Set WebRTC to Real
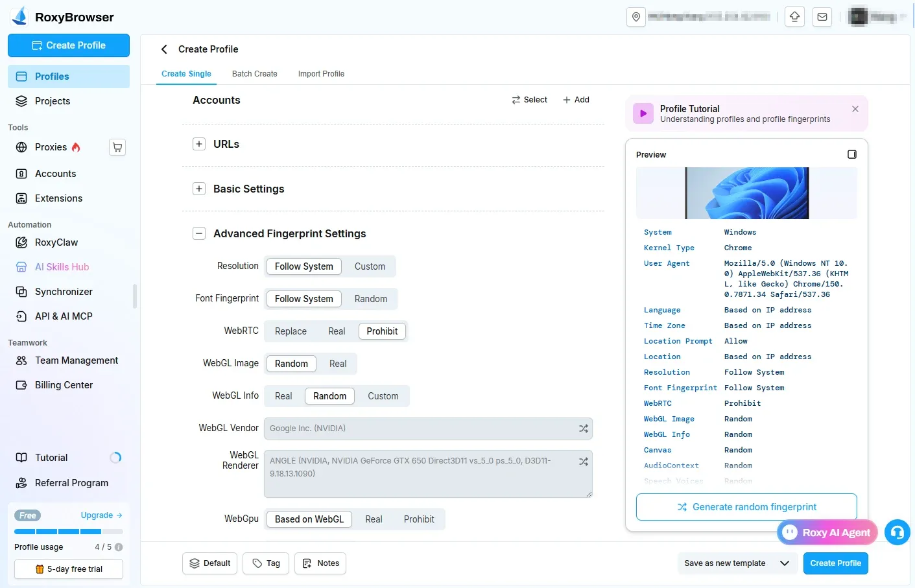 click(337, 331)
